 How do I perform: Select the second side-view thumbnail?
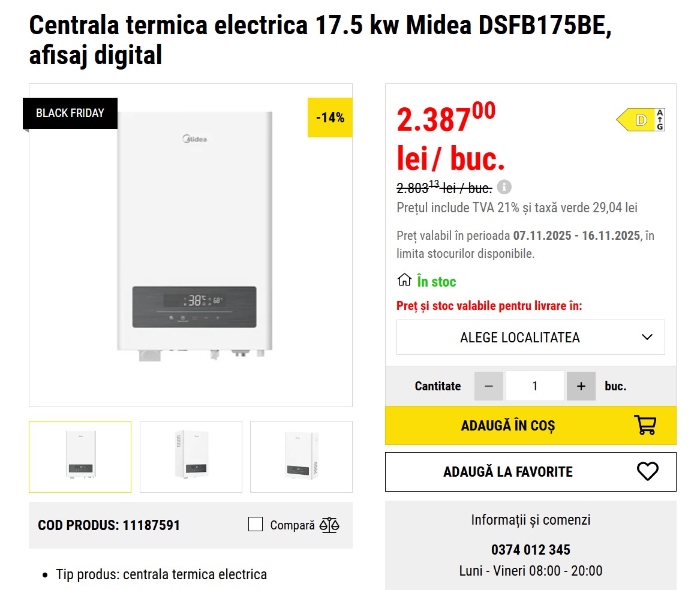click(x=191, y=457)
